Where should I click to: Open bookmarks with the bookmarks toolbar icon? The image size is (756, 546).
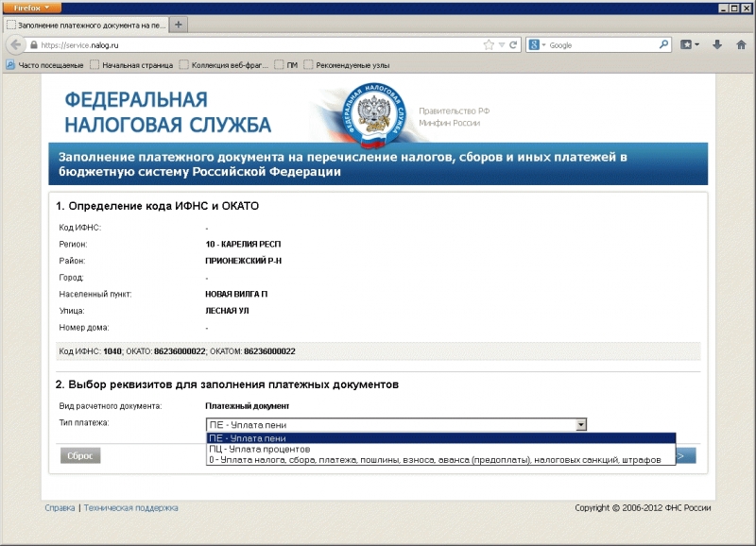687,43
